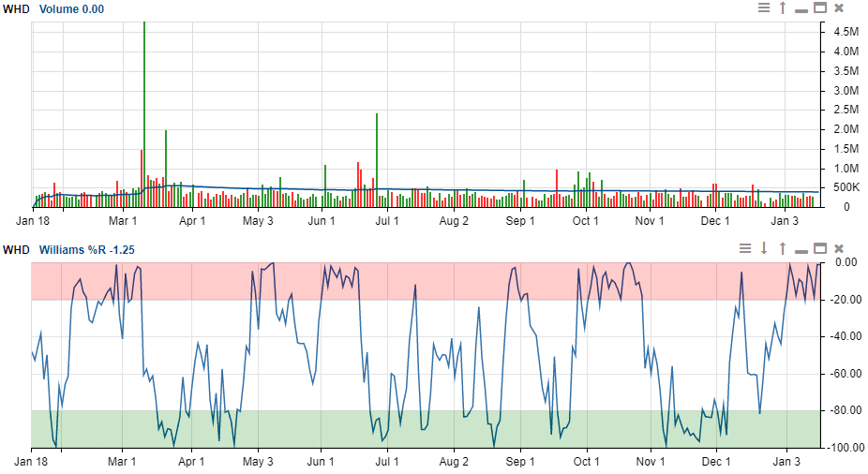Click the Oct 1 date label on Volume axis
The height and width of the screenshot is (474, 868).
click(586, 221)
